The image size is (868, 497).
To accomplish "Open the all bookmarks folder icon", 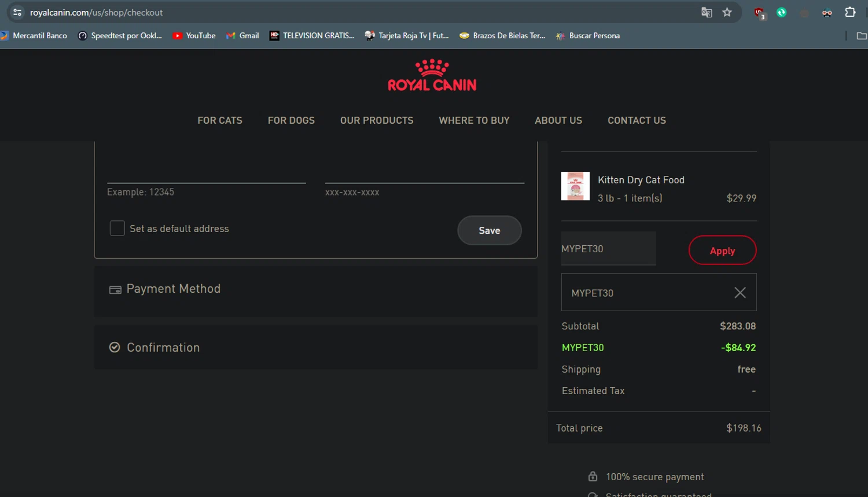I will coord(862,36).
